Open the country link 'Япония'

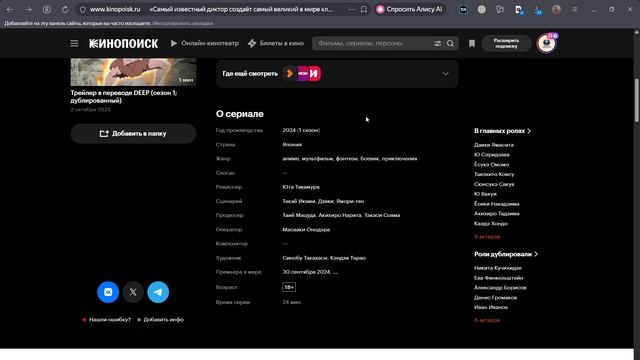[292, 144]
